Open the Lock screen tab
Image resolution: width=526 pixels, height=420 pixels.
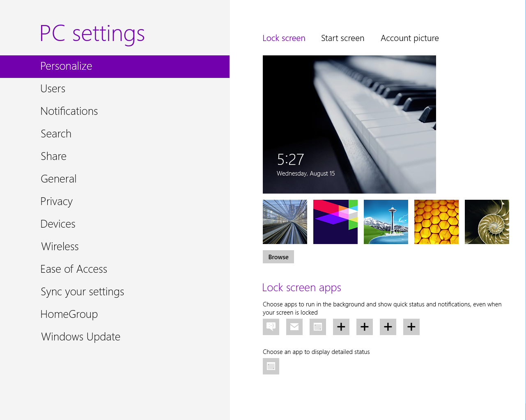[x=284, y=38]
